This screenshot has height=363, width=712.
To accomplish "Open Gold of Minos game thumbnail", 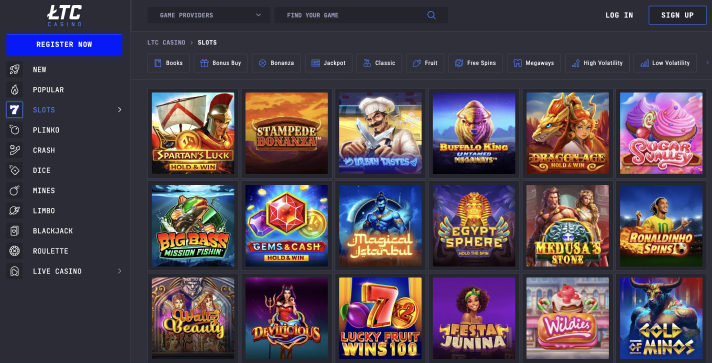I will click(661, 318).
